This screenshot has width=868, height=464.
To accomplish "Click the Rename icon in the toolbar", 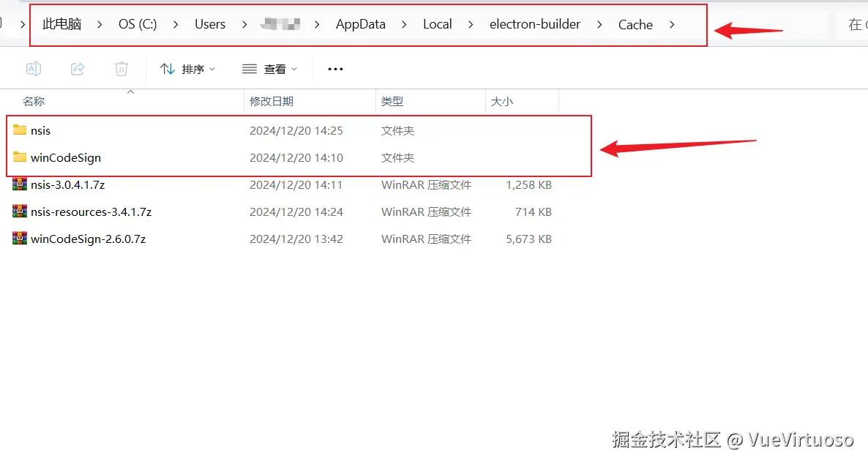I will pos(34,69).
